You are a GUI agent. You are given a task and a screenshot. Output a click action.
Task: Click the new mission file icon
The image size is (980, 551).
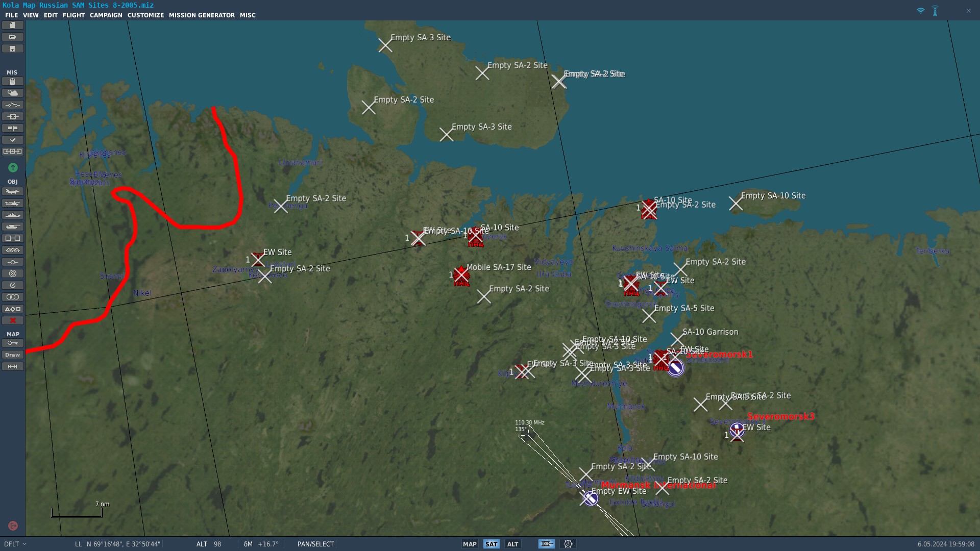tap(12, 25)
